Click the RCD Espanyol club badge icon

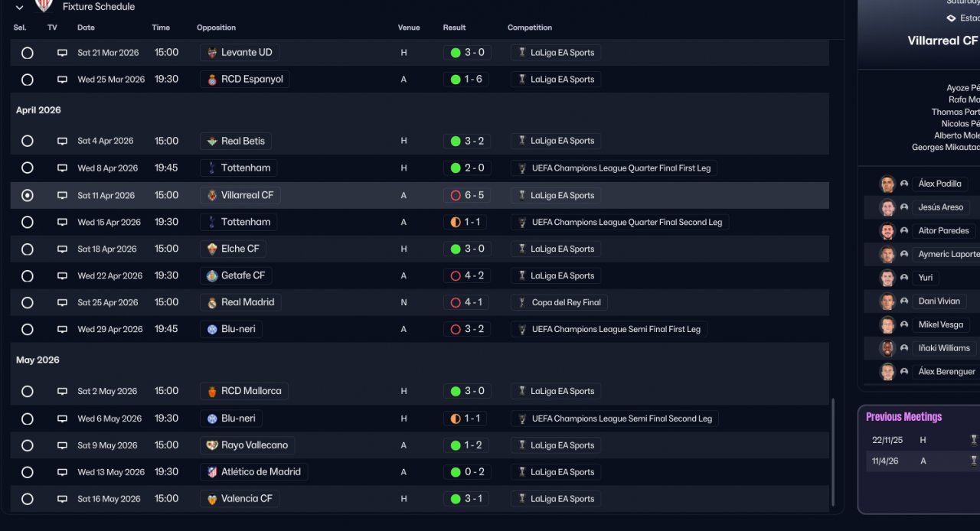click(x=212, y=80)
